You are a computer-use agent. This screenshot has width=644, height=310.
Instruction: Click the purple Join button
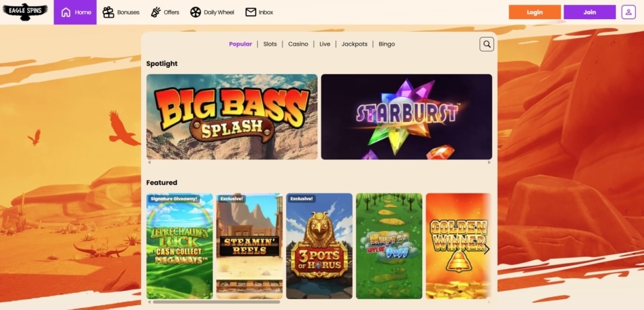click(x=590, y=12)
